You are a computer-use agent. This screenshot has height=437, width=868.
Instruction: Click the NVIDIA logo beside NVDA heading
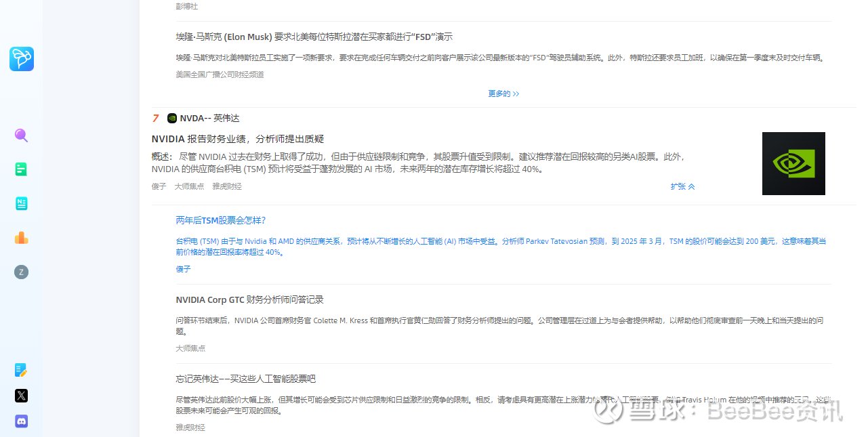click(172, 118)
